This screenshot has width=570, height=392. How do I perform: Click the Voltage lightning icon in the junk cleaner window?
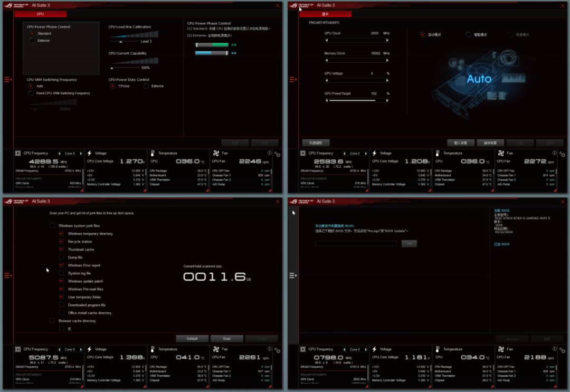(x=89, y=349)
